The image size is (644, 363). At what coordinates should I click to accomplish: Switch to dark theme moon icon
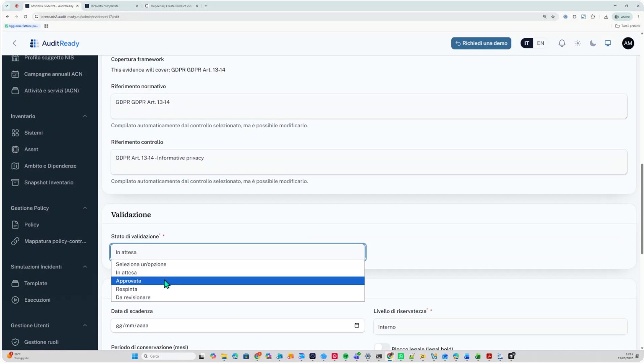593,43
